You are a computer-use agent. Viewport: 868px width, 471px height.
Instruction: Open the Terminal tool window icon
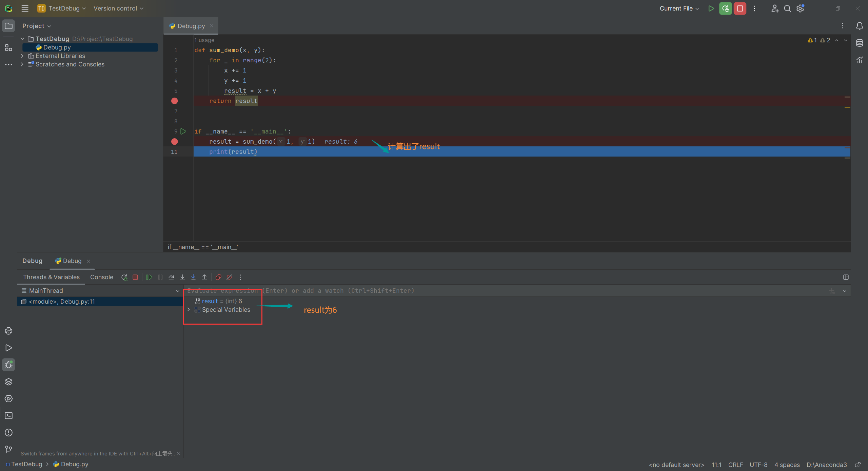[x=8, y=416]
